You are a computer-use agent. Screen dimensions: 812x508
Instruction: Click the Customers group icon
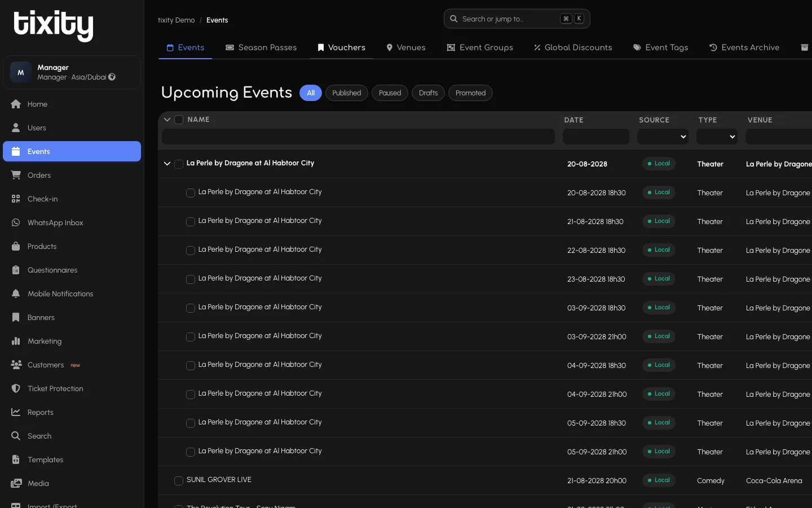click(16, 365)
